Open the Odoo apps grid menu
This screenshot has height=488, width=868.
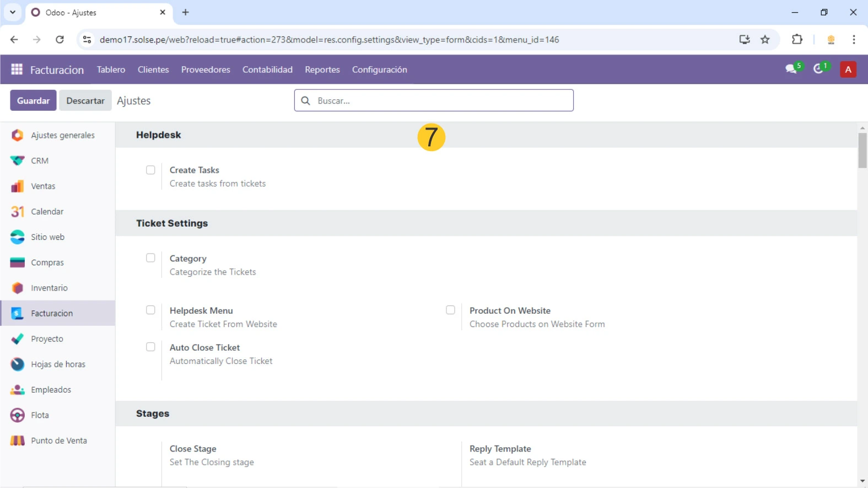[17, 69]
